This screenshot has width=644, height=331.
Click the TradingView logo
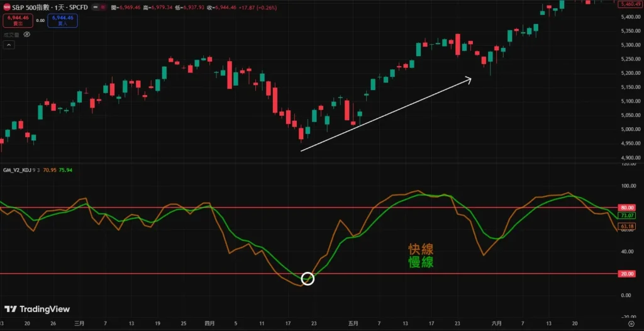(37, 309)
